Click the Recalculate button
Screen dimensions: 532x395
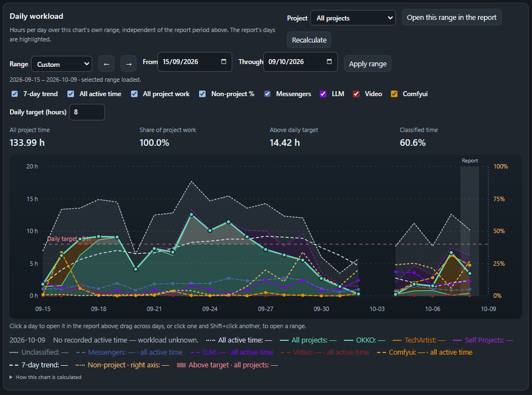tap(309, 40)
